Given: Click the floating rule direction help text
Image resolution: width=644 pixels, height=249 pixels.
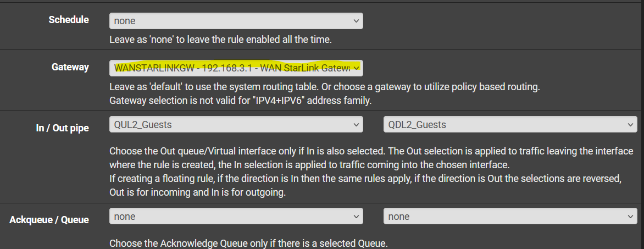Looking at the screenshot, I should (x=365, y=186).
